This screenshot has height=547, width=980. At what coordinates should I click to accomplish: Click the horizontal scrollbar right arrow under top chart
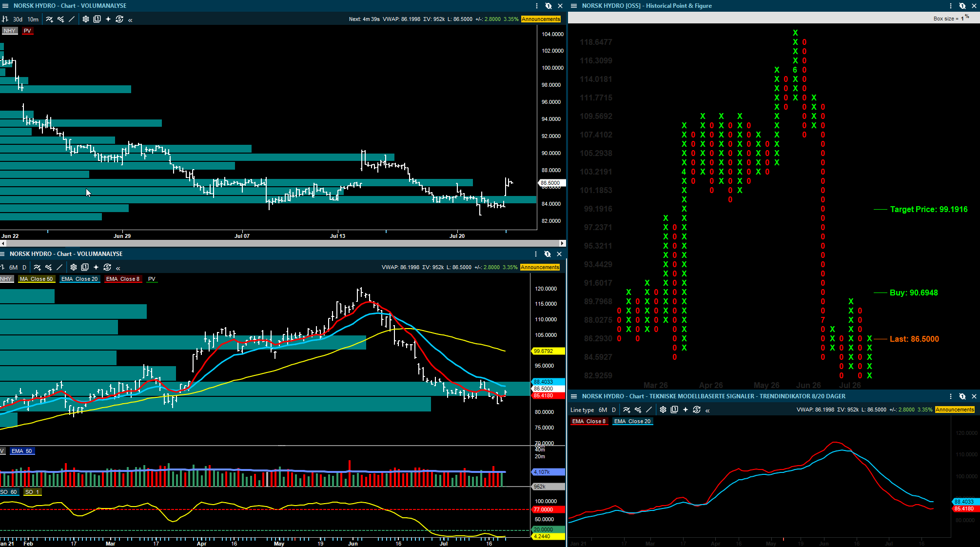pyautogui.click(x=562, y=243)
